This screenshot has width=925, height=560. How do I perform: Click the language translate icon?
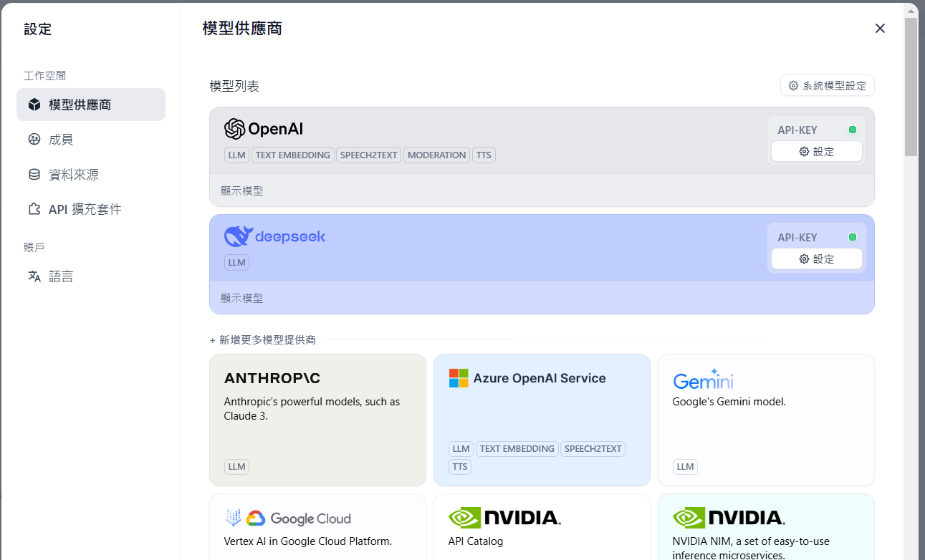pyautogui.click(x=34, y=276)
